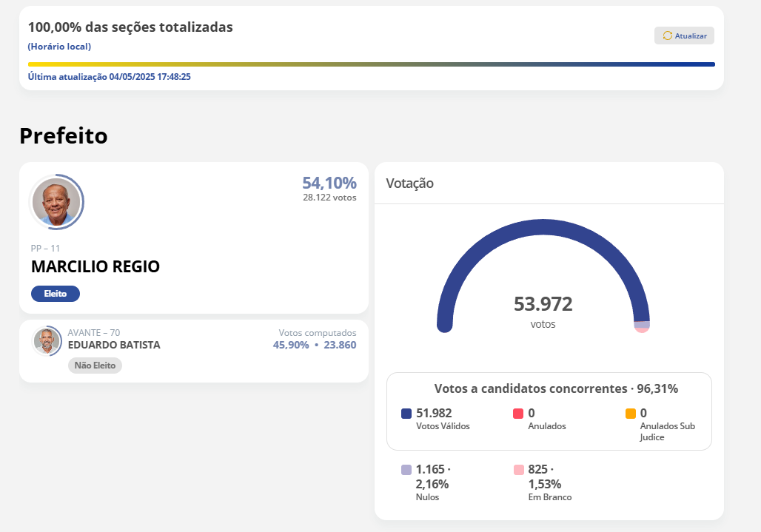The height and width of the screenshot is (532, 761).
Task: Click the Prefeito section heading
Action: [x=64, y=135]
